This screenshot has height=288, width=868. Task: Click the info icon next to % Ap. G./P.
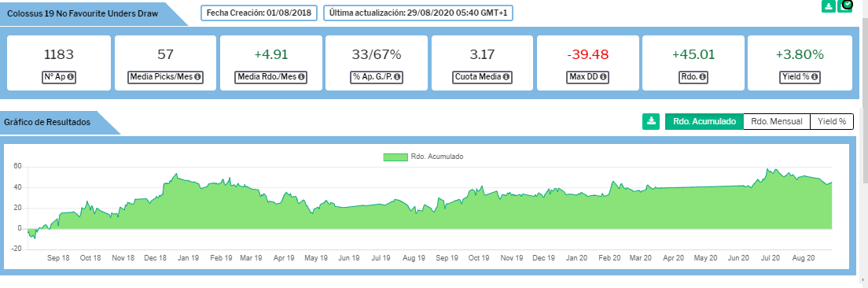coord(396,78)
